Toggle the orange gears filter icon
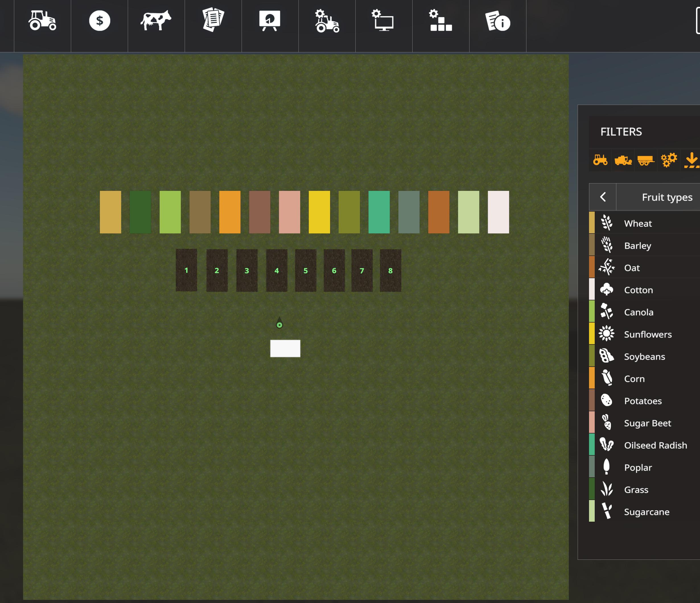Screen dimensions: 700x603 [x=669, y=160]
